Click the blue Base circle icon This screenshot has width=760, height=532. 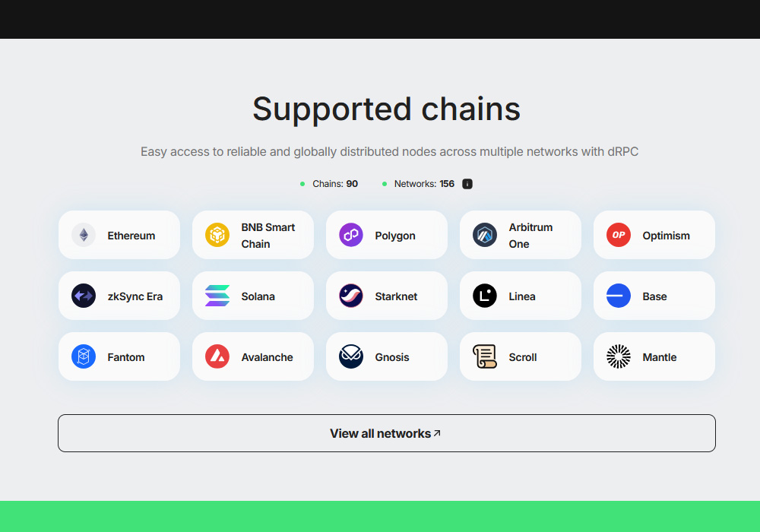[x=619, y=296]
